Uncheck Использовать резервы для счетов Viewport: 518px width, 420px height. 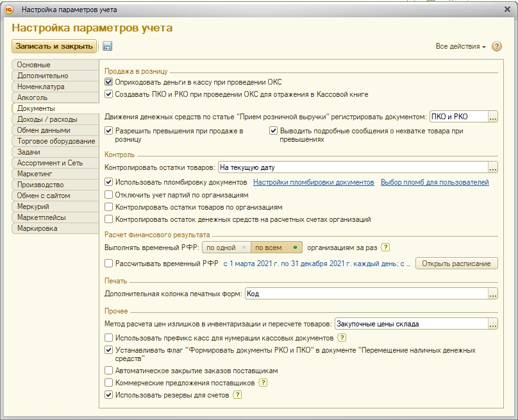point(108,395)
